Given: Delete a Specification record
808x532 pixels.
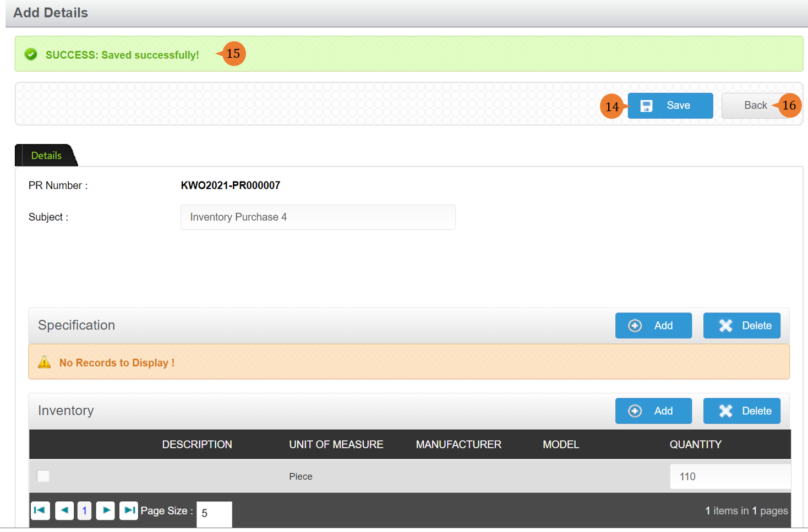Looking at the screenshot, I should [x=741, y=326].
